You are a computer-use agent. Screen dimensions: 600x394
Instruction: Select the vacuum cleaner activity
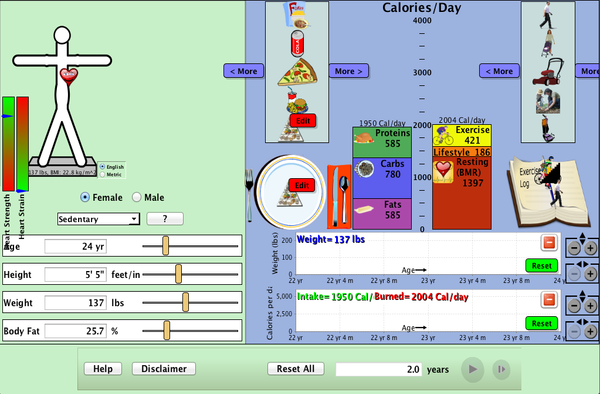tap(548, 128)
